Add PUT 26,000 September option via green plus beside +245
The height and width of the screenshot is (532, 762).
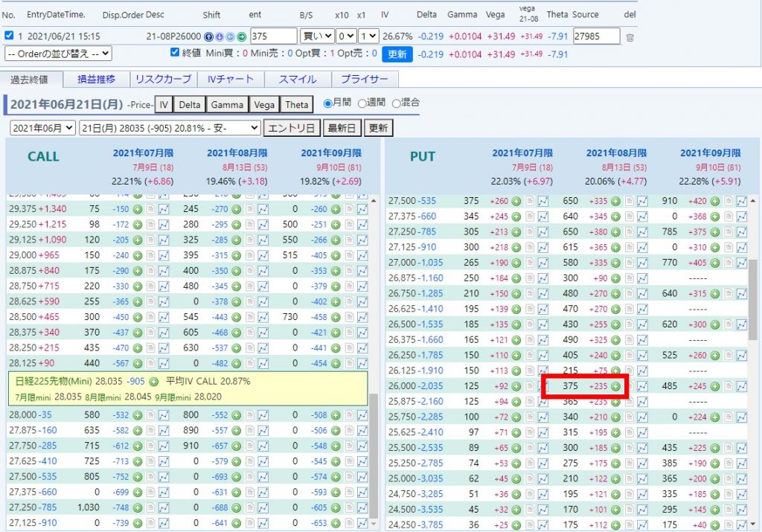[x=715, y=386]
